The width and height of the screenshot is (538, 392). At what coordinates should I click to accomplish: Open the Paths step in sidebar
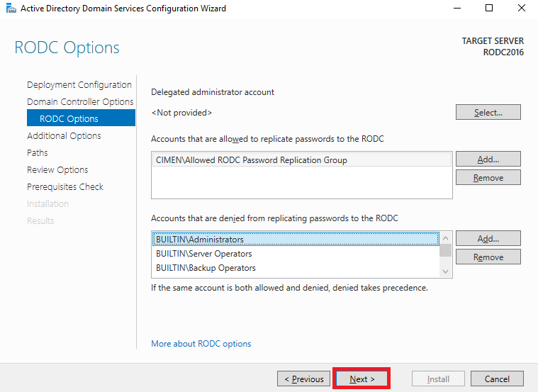(x=38, y=152)
